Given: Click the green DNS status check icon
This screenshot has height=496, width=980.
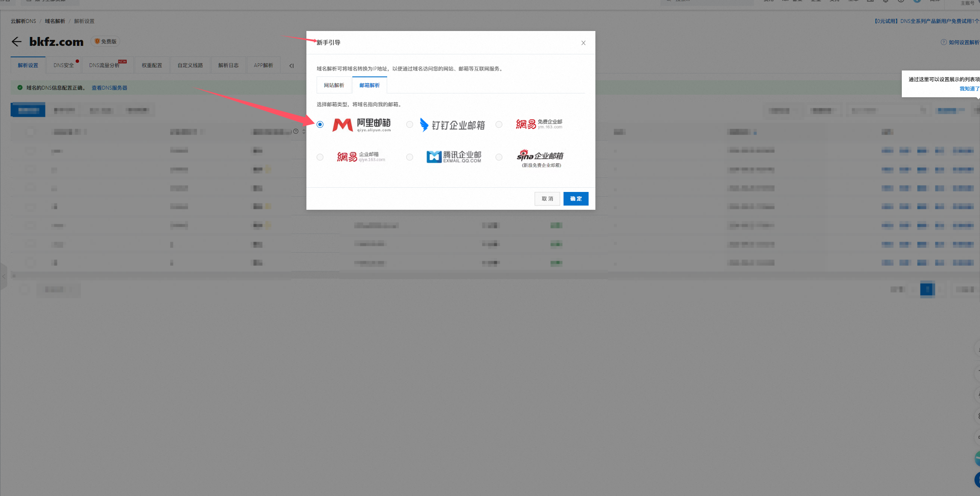Looking at the screenshot, I should (20, 88).
